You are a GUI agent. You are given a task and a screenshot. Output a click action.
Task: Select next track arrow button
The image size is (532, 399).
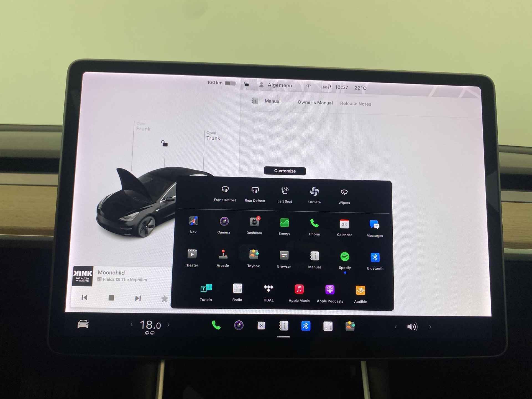[x=138, y=298]
